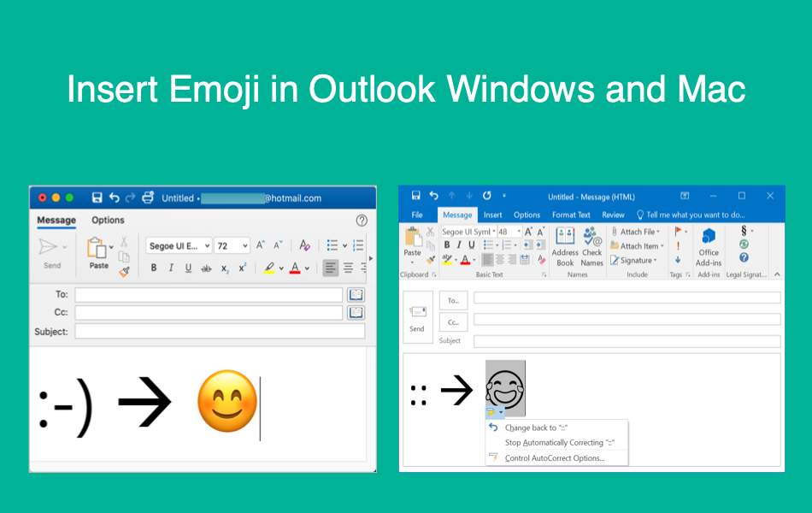This screenshot has height=513, width=812.
Task: Click Send button in Windows Outlook
Action: tap(417, 317)
